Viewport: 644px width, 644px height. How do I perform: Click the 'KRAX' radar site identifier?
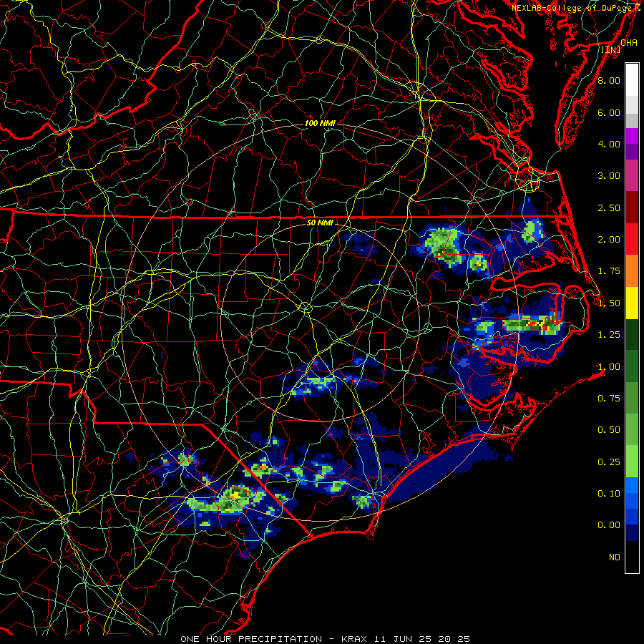point(354,639)
